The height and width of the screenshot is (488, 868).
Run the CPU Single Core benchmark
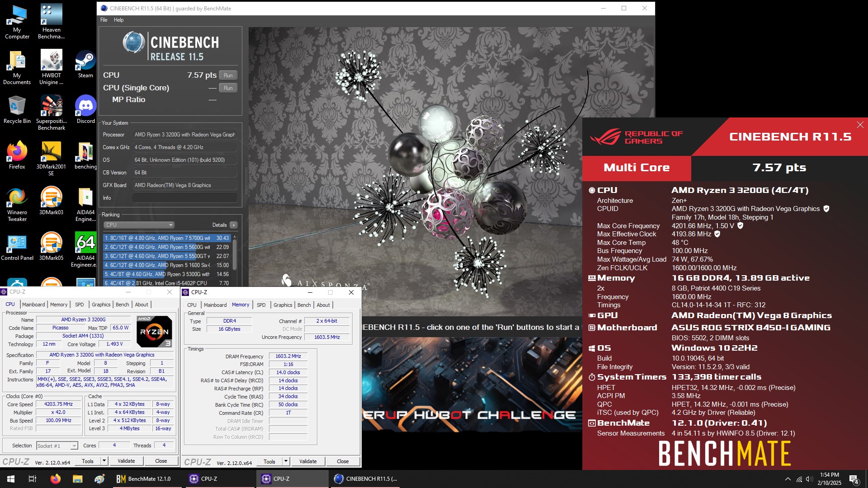[228, 88]
